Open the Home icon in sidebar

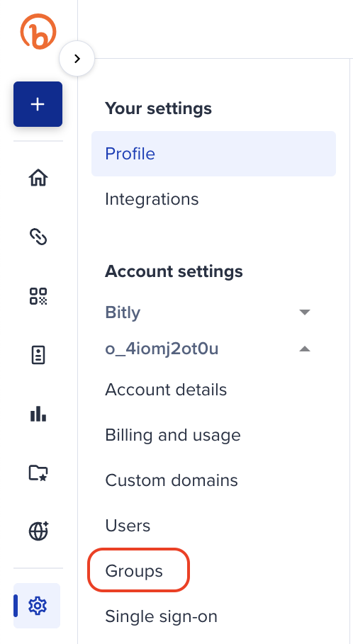[x=38, y=178]
